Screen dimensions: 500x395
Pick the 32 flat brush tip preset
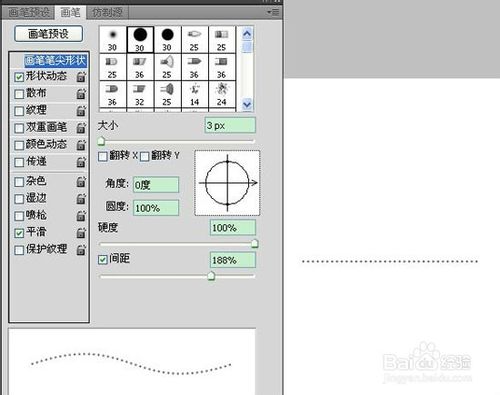pos(140,94)
